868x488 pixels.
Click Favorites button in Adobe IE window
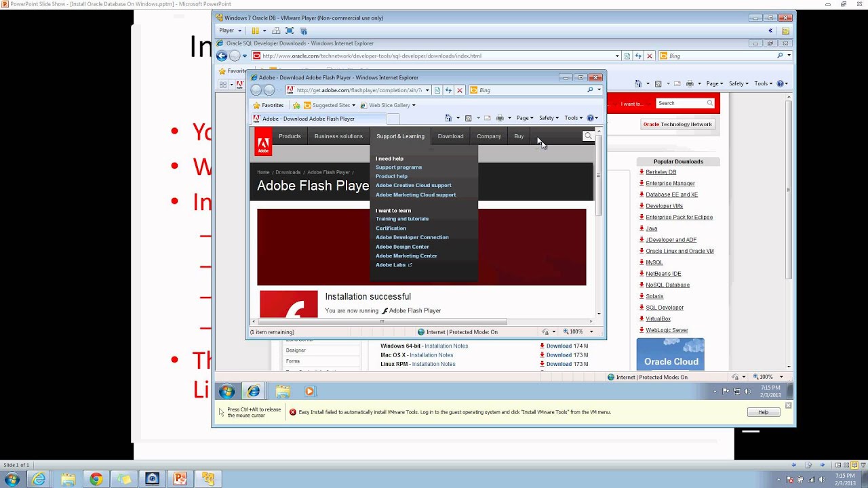coord(268,105)
